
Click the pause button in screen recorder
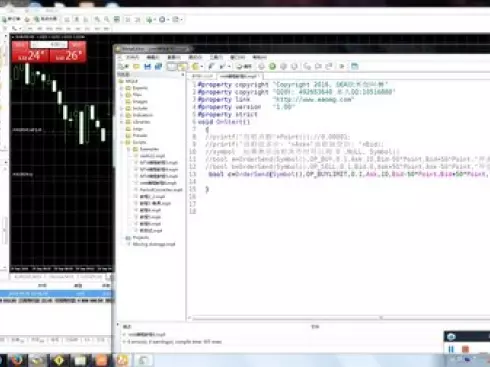click(x=451, y=349)
